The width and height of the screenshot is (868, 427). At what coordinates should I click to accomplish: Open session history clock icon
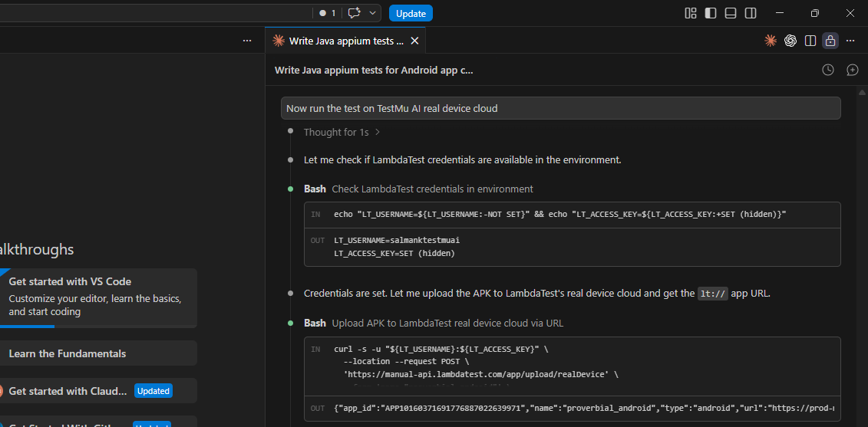pos(827,70)
